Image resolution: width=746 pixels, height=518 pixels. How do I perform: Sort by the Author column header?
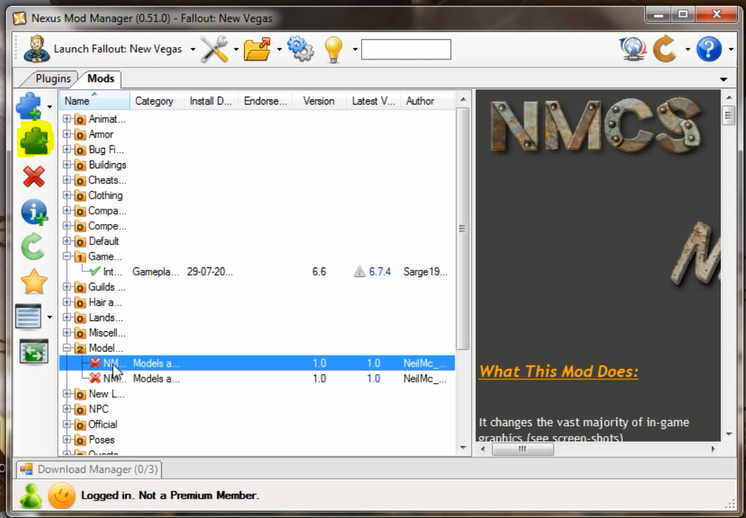coord(427,101)
